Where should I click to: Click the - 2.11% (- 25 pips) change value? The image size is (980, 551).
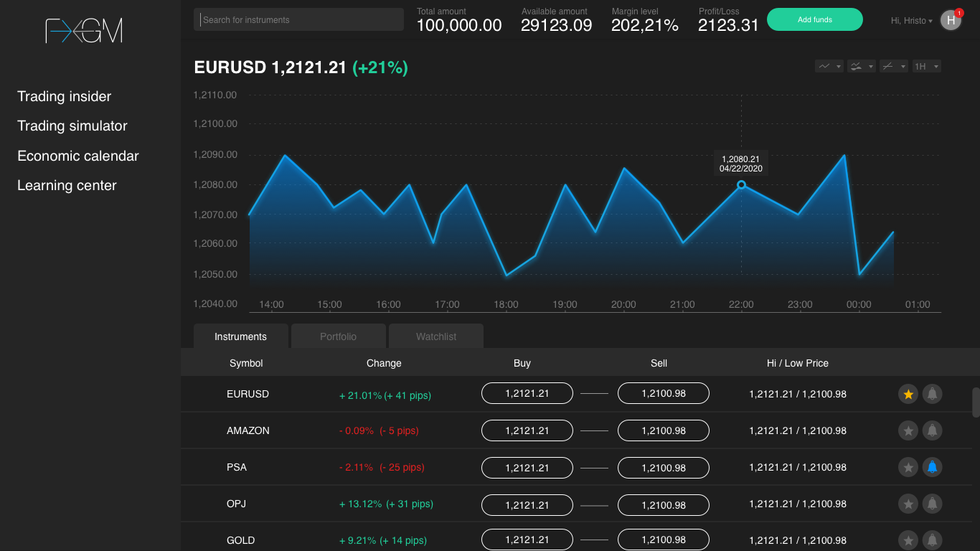[x=382, y=467]
